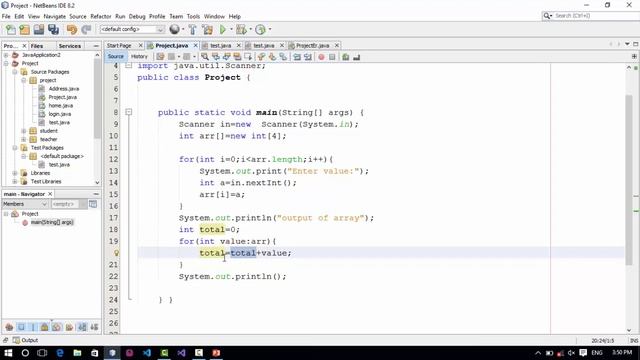
Task: Build Project hammer icon
Action: point(192,29)
